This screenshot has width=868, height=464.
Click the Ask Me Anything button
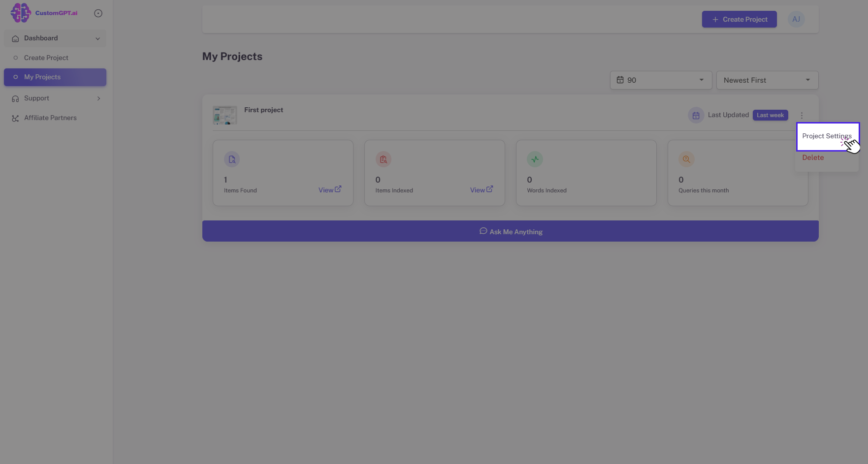click(511, 231)
